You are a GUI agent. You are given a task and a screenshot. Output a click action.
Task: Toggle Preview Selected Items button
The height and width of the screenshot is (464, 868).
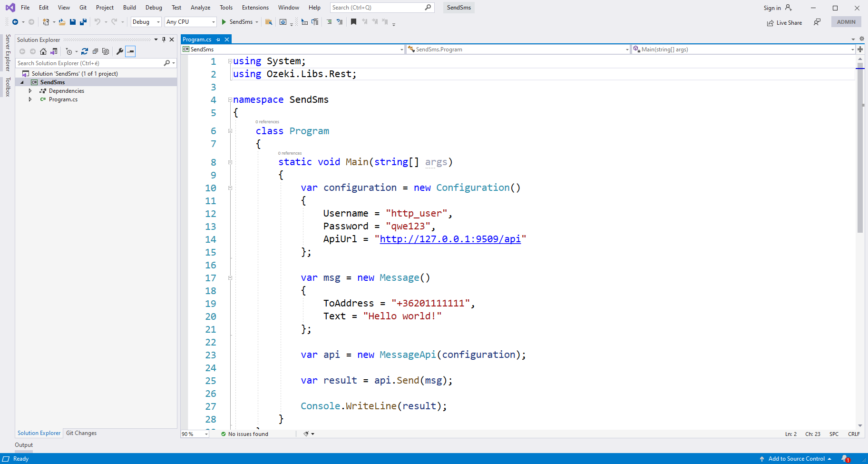(131, 51)
